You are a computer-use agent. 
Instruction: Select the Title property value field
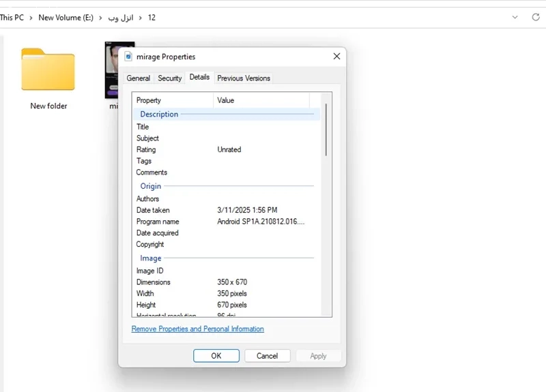pos(261,127)
